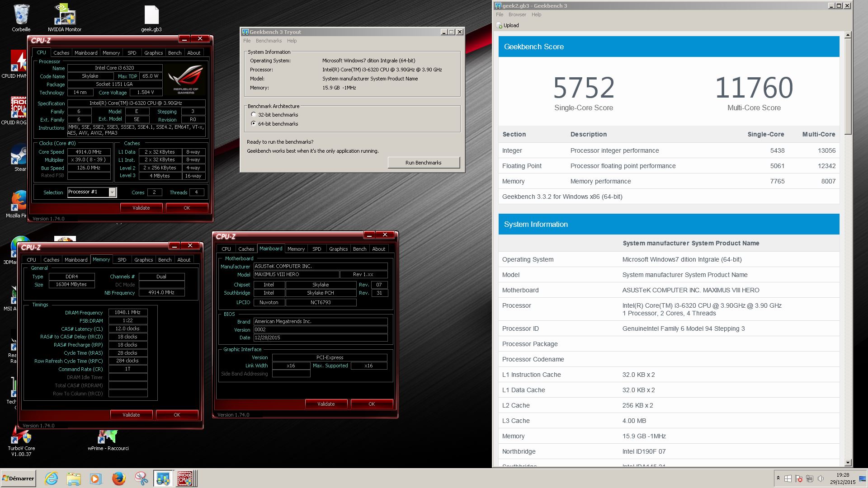Open the Help menu in Geekbench 3 Tryout
868x488 pixels.
point(292,41)
